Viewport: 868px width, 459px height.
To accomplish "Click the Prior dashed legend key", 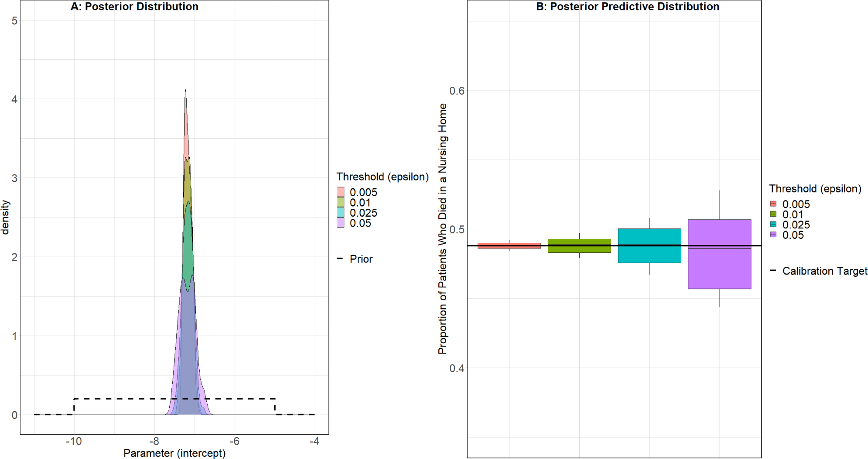I will pyautogui.click(x=340, y=259).
